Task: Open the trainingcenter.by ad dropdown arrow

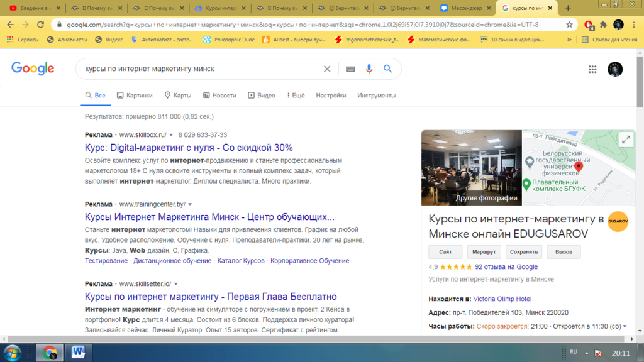Action: (190, 204)
